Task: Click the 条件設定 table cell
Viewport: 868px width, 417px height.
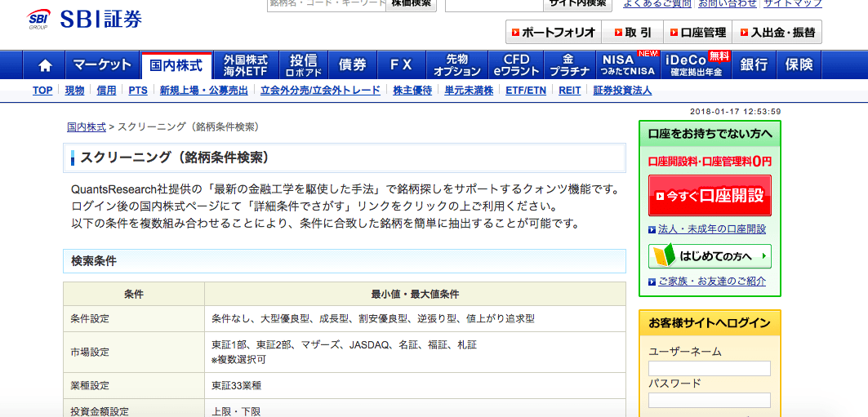Action: (134, 318)
